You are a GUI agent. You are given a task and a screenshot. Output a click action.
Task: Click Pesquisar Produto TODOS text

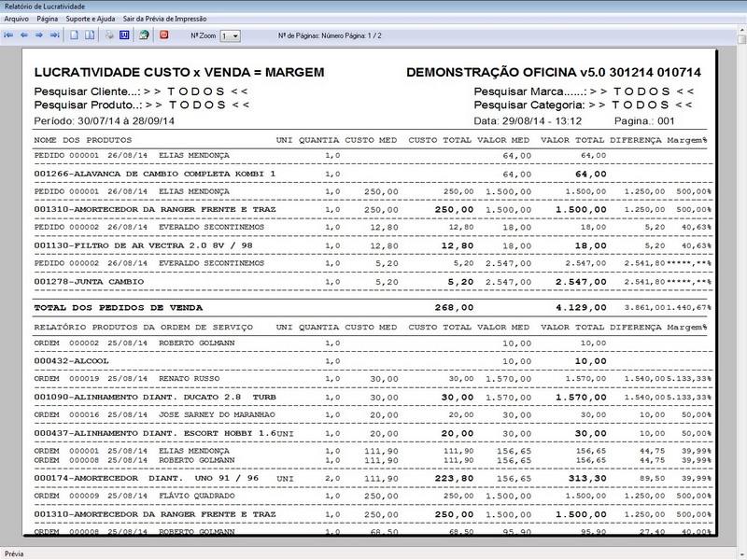142,105
